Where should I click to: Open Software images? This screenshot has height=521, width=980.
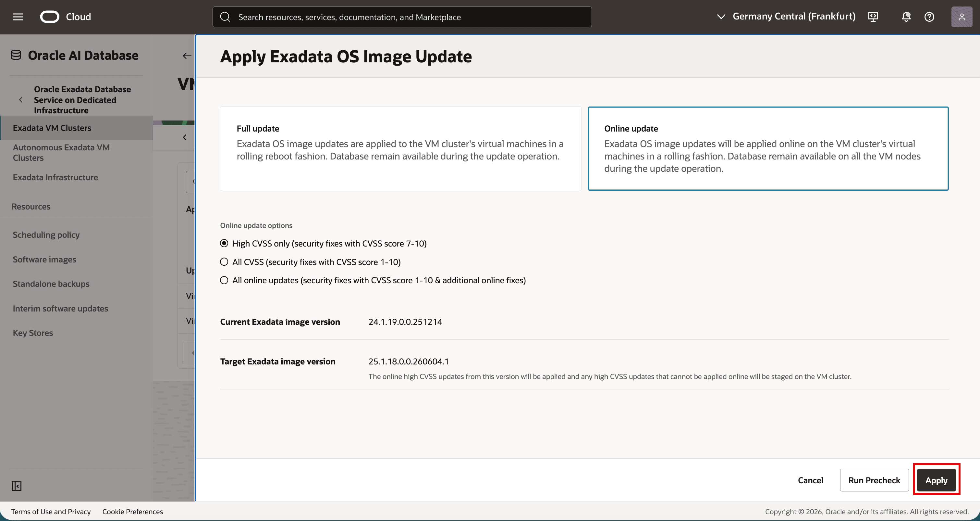(44, 259)
